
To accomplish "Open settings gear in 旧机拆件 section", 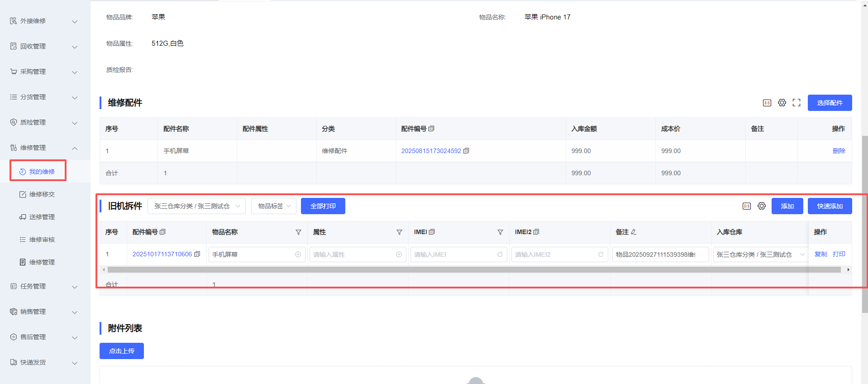I will pos(762,206).
